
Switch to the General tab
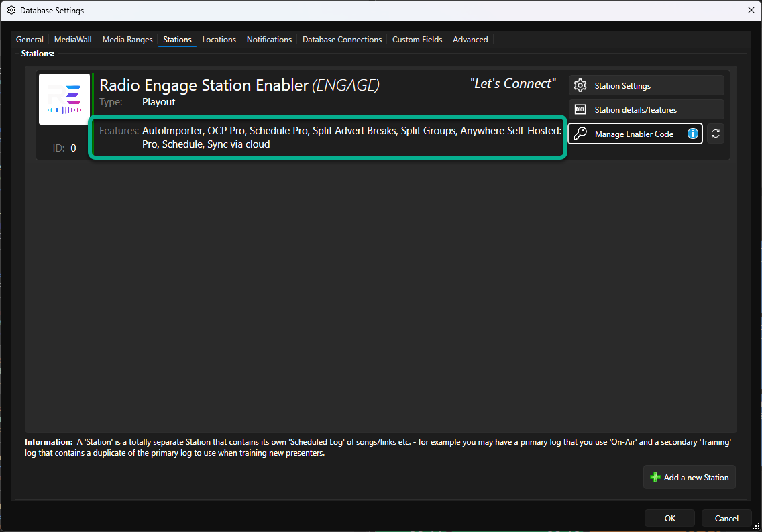30,40
